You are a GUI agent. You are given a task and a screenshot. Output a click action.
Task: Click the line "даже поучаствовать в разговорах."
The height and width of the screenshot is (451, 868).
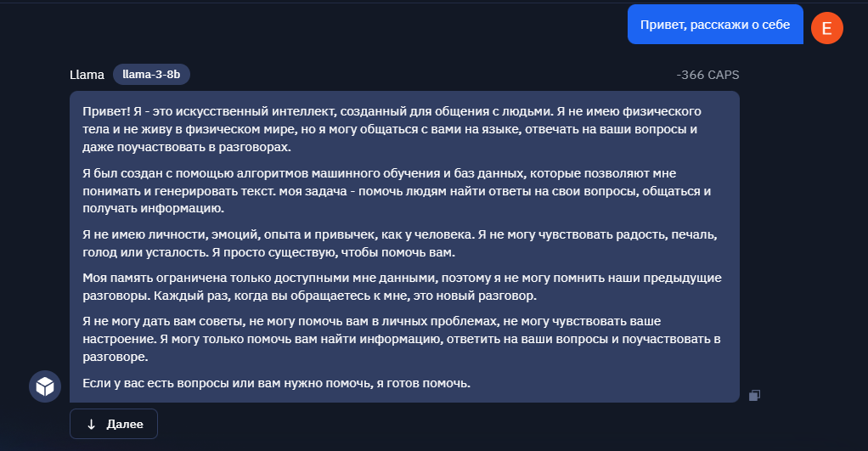187,147
